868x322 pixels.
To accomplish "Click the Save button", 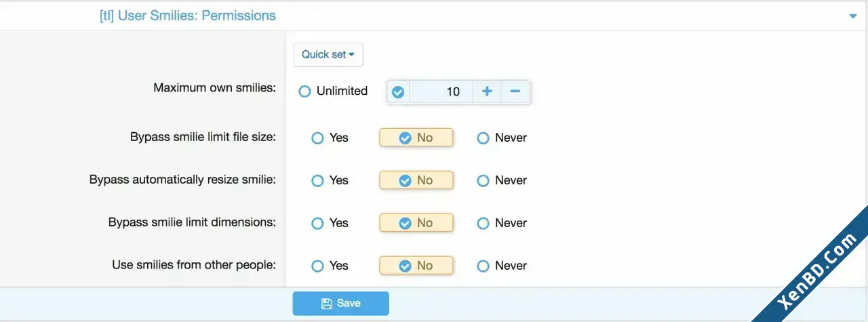I will pos(340,303).
